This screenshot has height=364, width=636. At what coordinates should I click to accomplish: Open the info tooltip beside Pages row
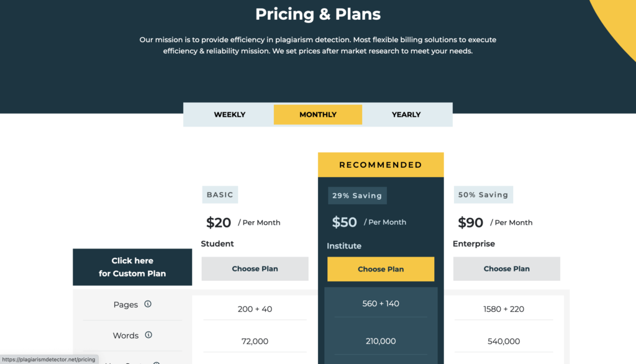coord(148,304)
